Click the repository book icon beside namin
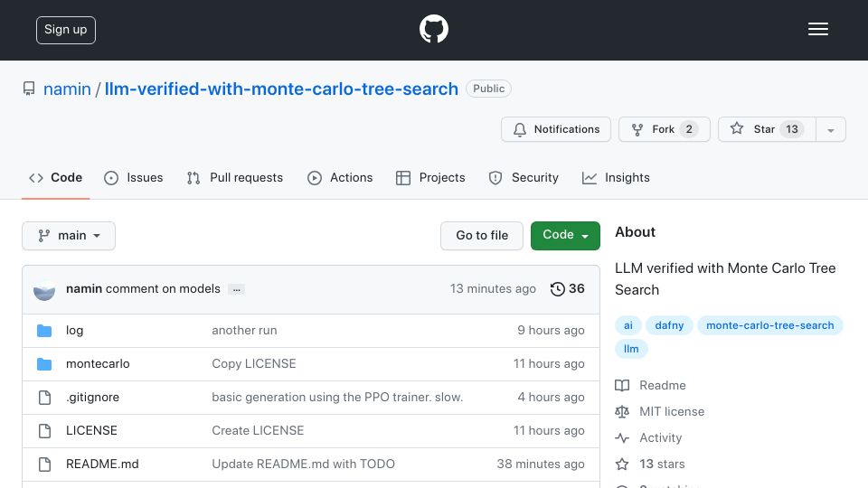The image size is (868, 488). click(x=29, y=89)
